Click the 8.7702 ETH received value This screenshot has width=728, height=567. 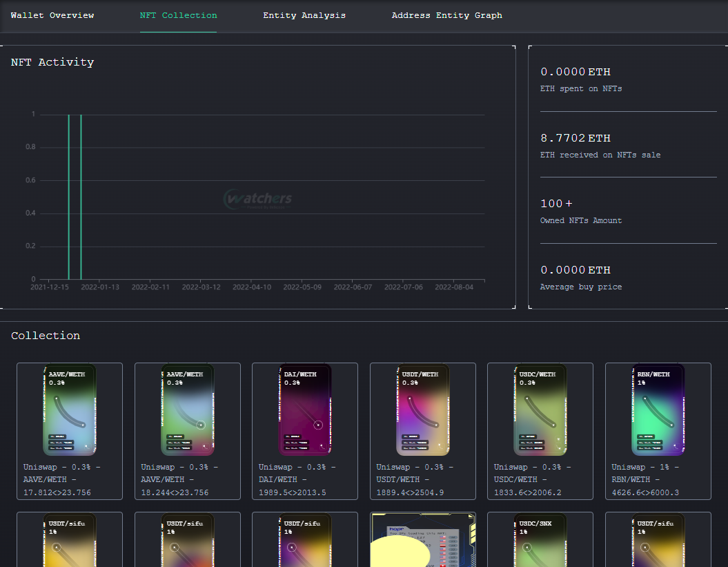pos(575,138)
